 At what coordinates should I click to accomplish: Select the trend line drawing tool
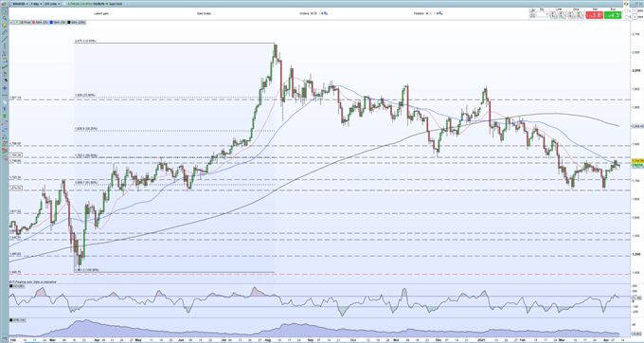pyautogui.click(x=5, y=39)
